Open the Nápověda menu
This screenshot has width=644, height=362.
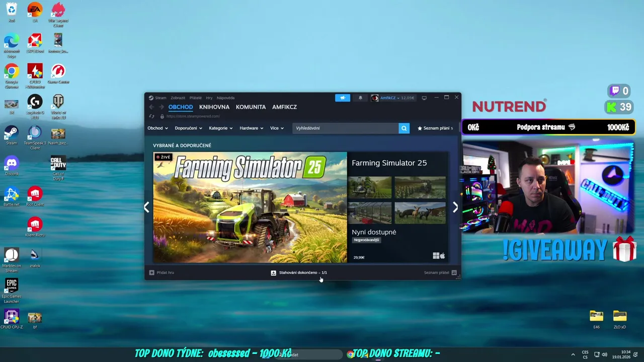[x=225, y=98]
